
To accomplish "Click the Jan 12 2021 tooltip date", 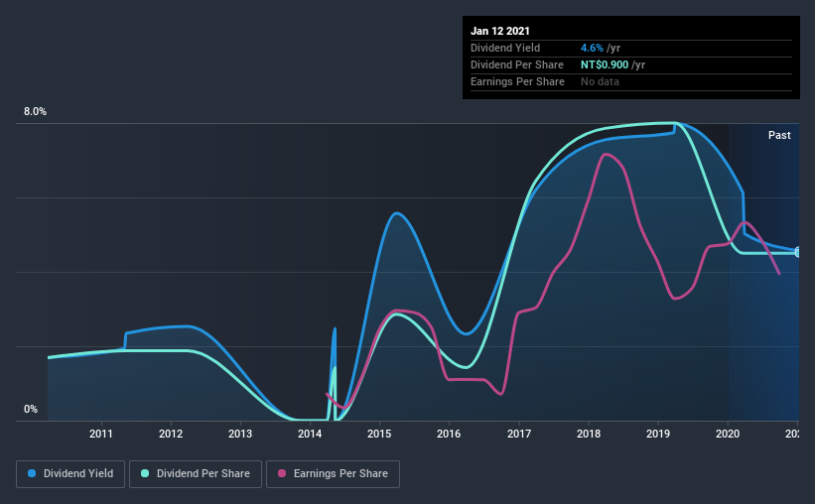I will (x=500, y=31).
